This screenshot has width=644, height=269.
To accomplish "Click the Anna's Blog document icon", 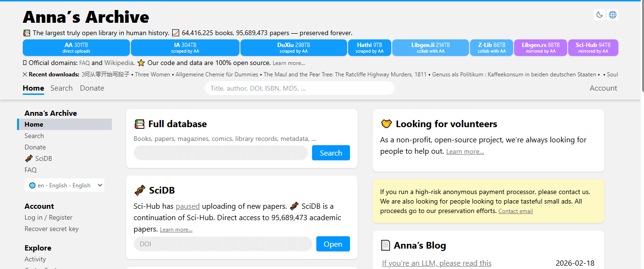I will 386,245.
